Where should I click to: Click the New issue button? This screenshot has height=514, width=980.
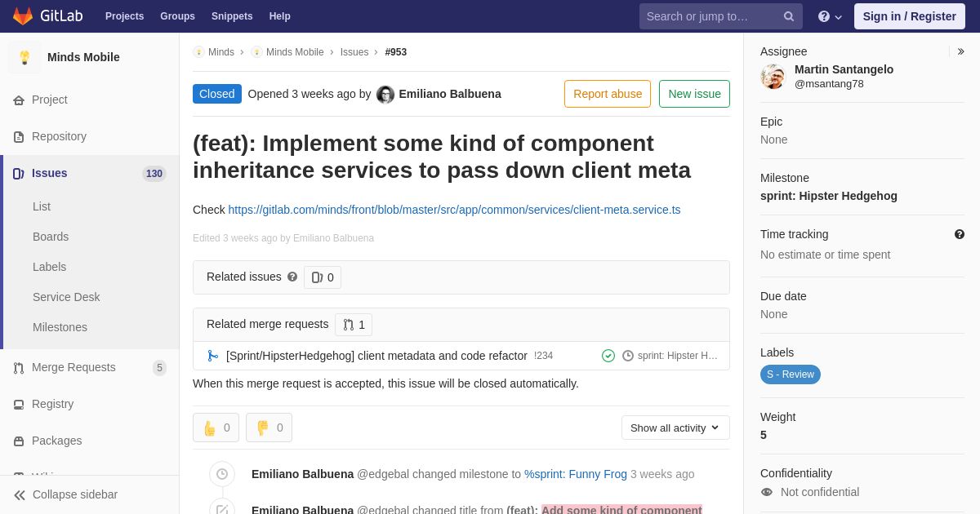[x=694, y=94]
